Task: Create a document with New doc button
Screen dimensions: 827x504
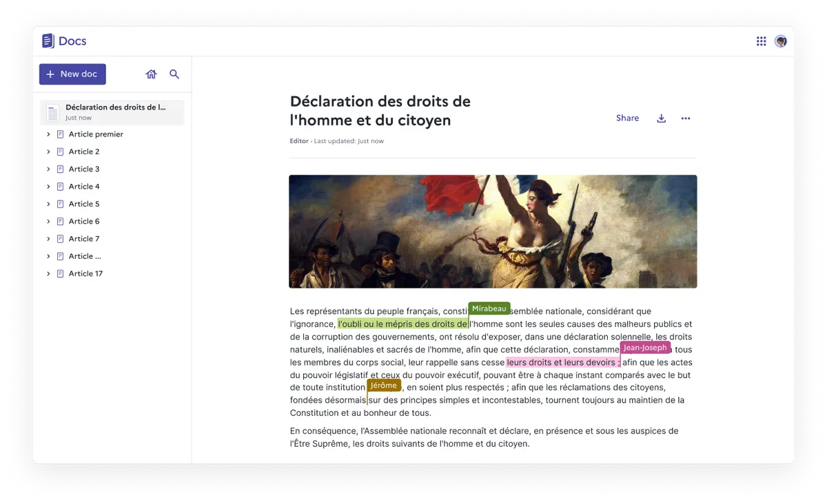Action: pyautogui.click(x=72, y=74)
